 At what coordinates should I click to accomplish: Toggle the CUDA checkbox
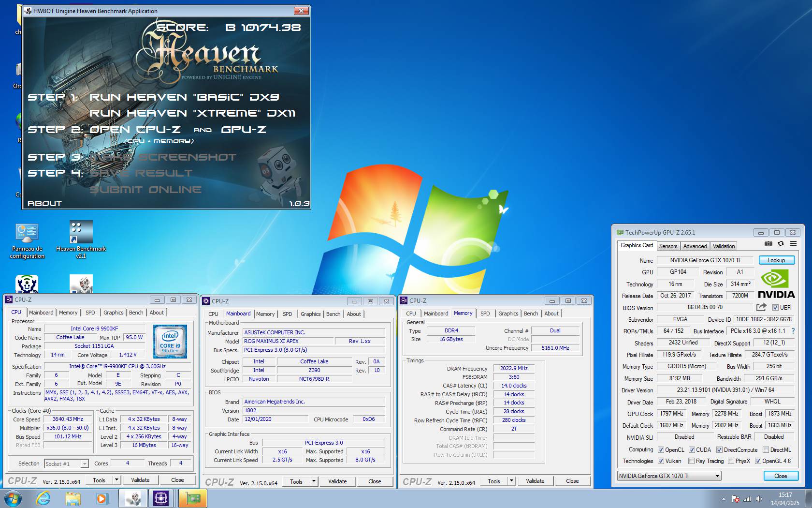(692, 450)
